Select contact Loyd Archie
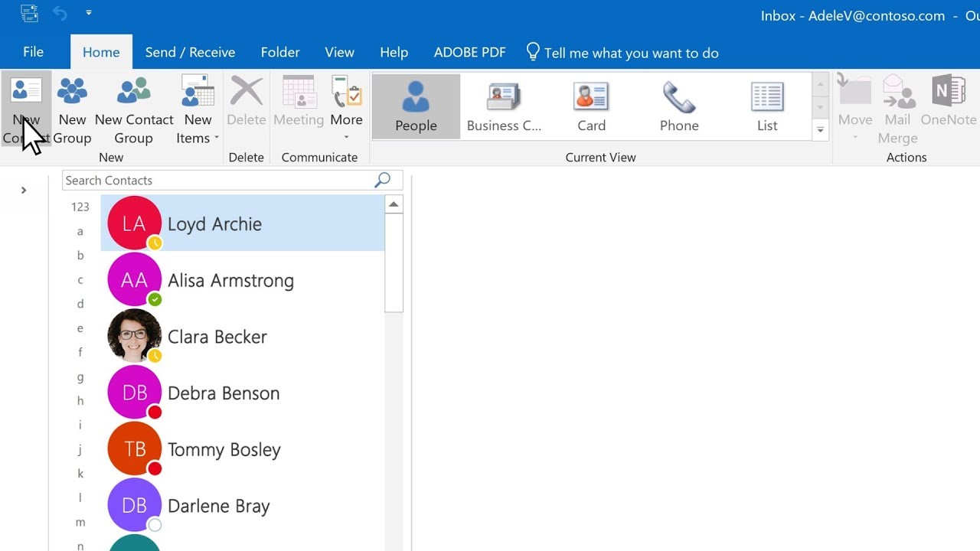This screenshot has width=980, height=551. (x=243, y=223)
